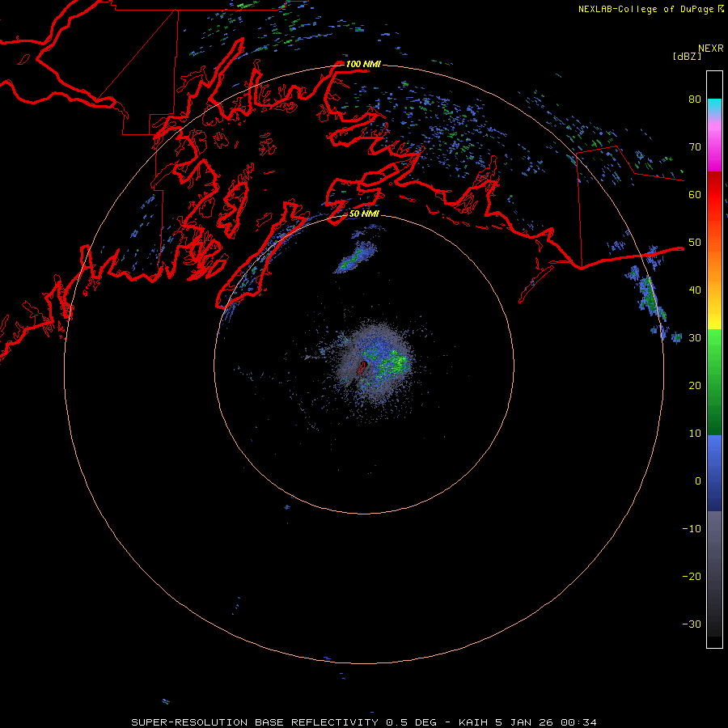The image size is (728, 728).
Task: Click the 'SUPER-RESOLUTION BASE REFLECTIVITY' caption text
Action: pos(253,722)
